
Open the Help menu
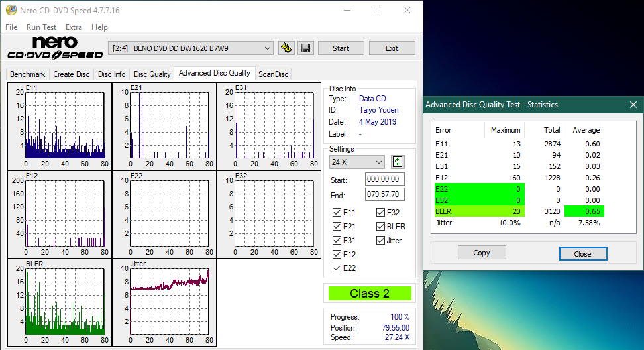pyautogui.click(x=99, y=27)
